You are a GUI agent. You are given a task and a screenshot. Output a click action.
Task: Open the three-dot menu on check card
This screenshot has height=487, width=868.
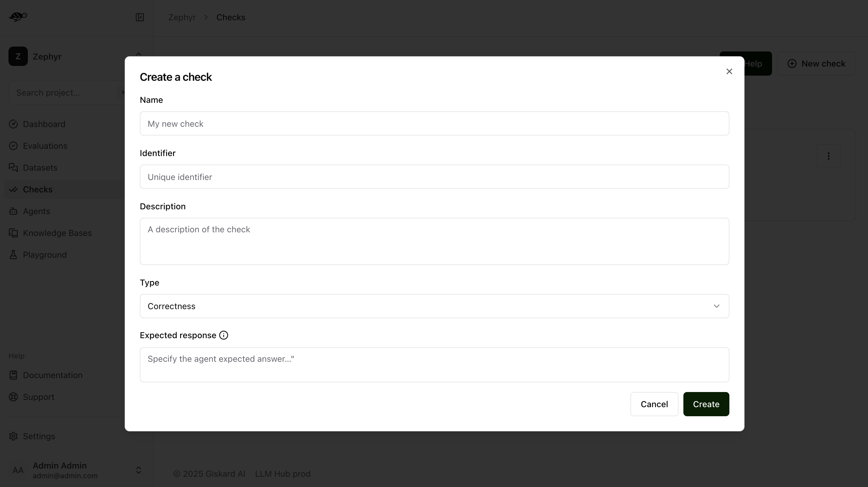828,156
